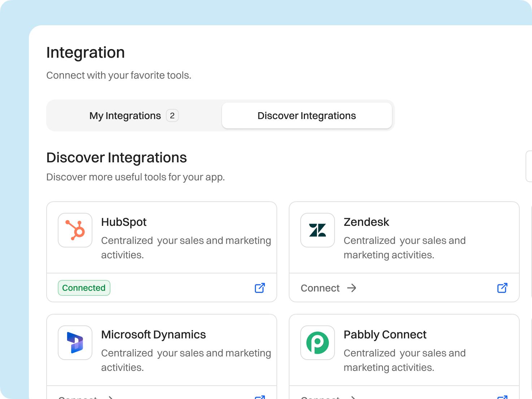Screen dimensions: 532x399
Task: Click the Connected status badge on HubSpot
Action: pyautogui.click(x=84, y=288)
